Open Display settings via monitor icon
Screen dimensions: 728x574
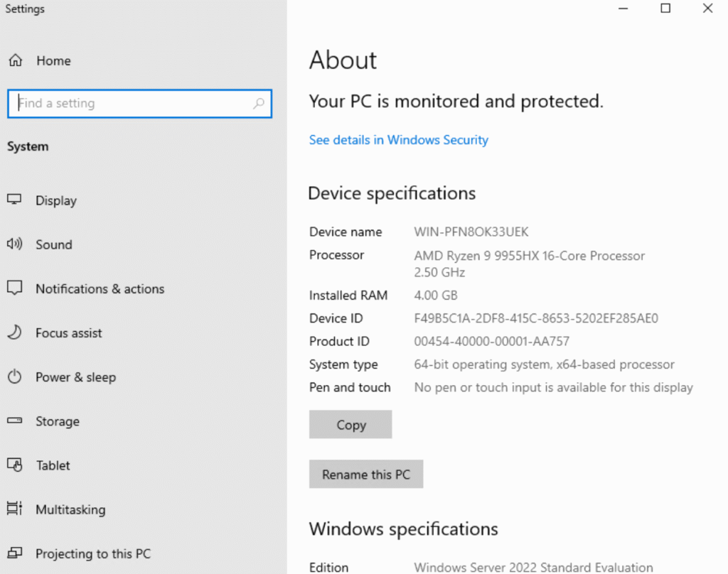pos(14,200)
